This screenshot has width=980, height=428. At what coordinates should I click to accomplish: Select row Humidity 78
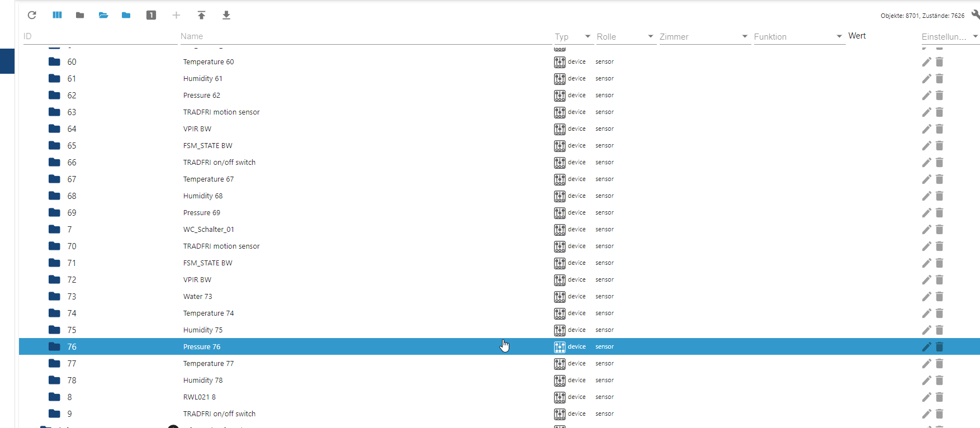pos(499,380)
